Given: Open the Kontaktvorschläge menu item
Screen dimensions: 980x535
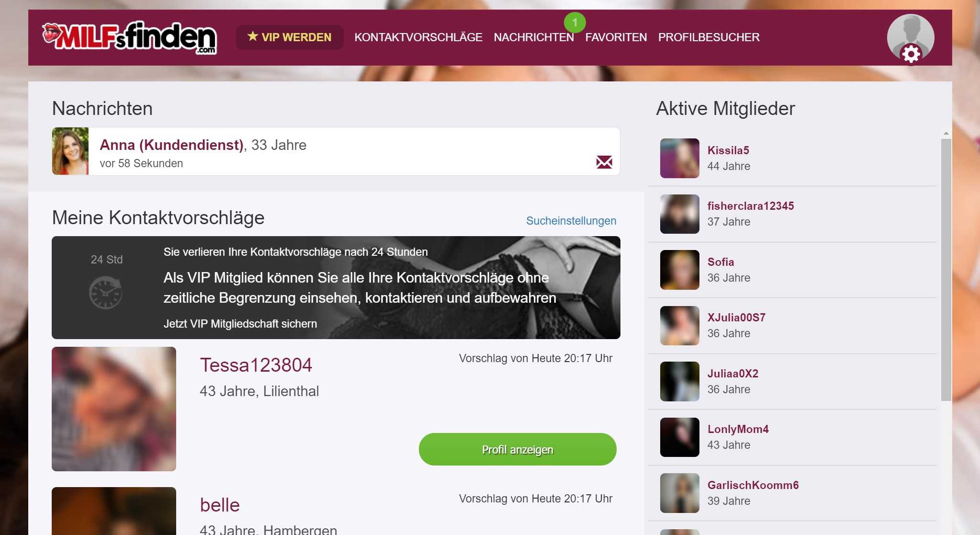Looking at the screenshot, I should coord(418,37).
